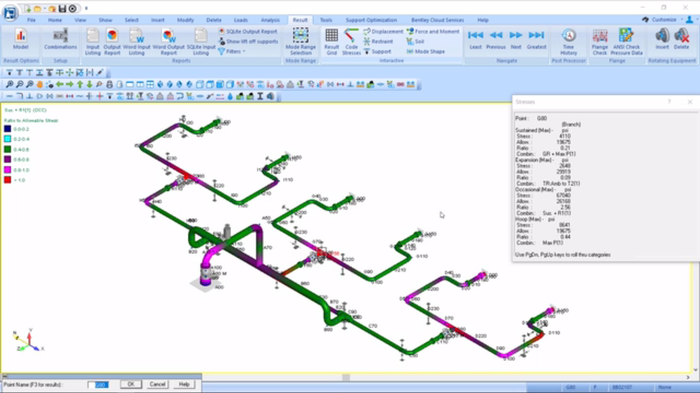The height and width of the screenshot is (393, 700).
Task: Toggle the Displacement interactive option
Action: [383, 31]
